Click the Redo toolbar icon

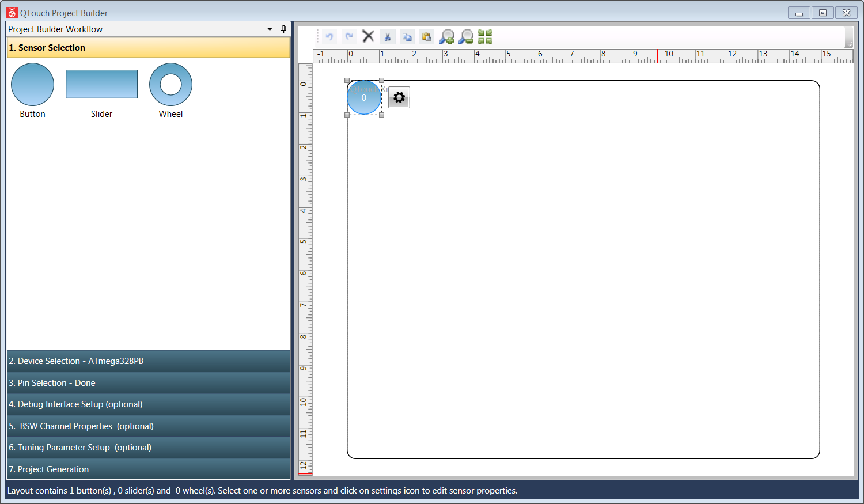(x=349, y=37)
